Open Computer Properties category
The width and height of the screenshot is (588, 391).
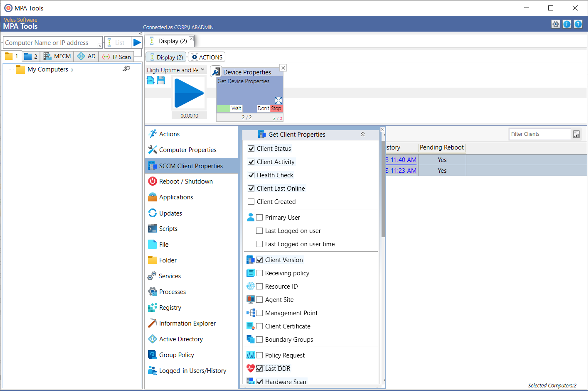[191, 150]
